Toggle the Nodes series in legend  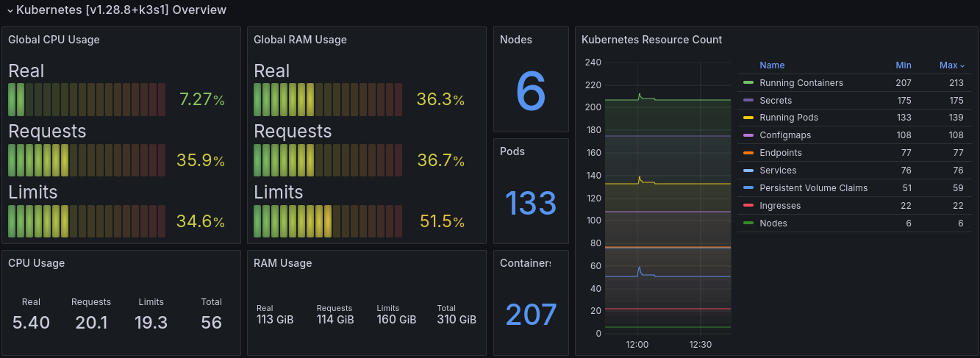coord(773,223)
